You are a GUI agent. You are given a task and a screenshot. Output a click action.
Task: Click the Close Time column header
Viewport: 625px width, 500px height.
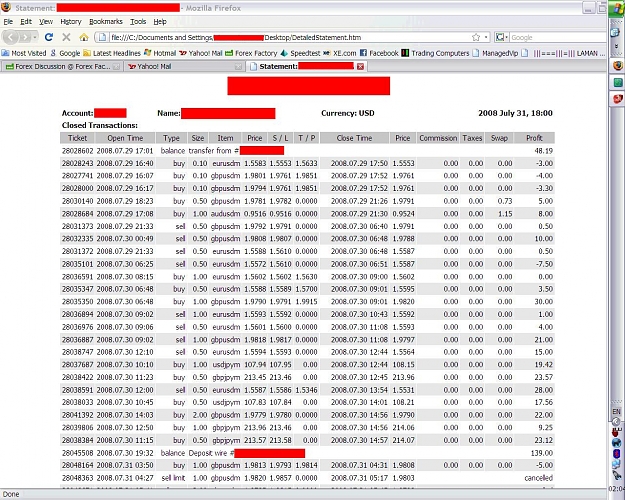coord(354,138)
